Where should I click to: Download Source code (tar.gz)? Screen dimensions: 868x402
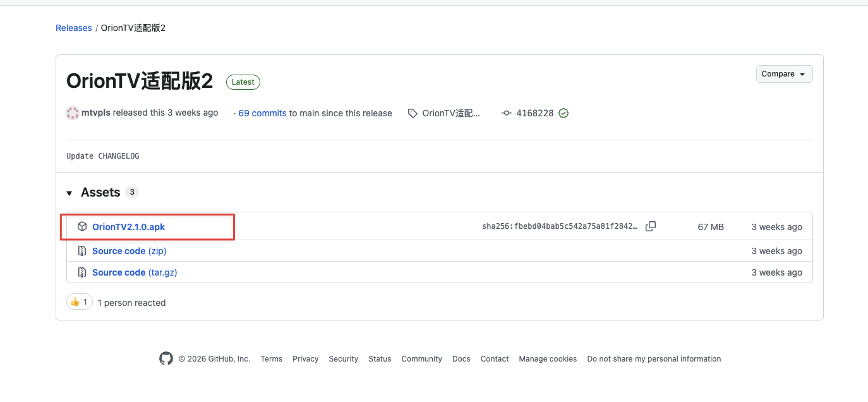coord(135,272)
